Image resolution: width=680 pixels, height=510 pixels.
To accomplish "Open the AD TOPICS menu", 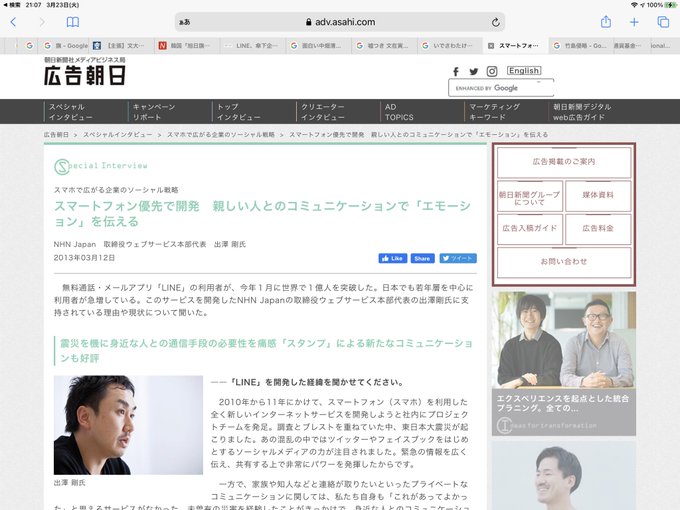I will [399, 112].
